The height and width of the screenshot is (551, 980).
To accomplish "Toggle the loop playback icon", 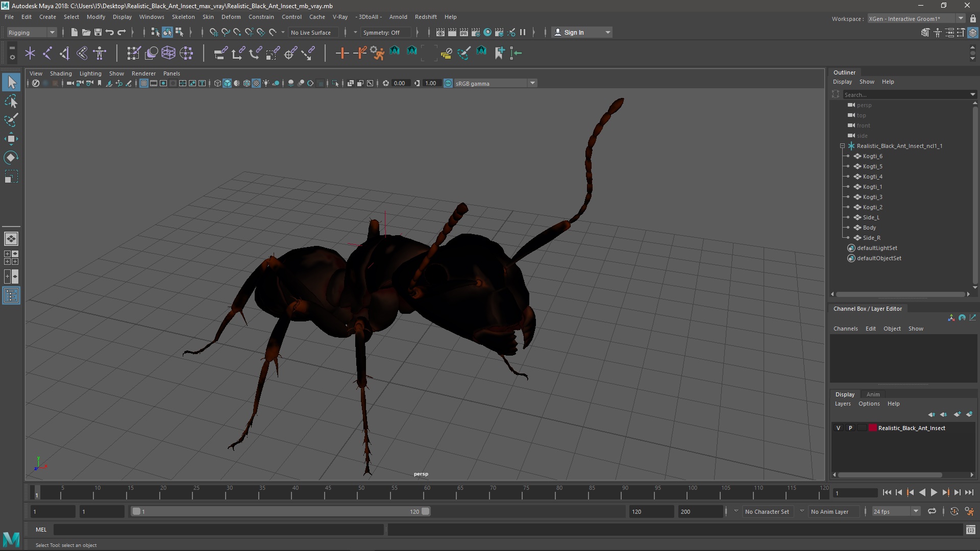I will 932,511.
